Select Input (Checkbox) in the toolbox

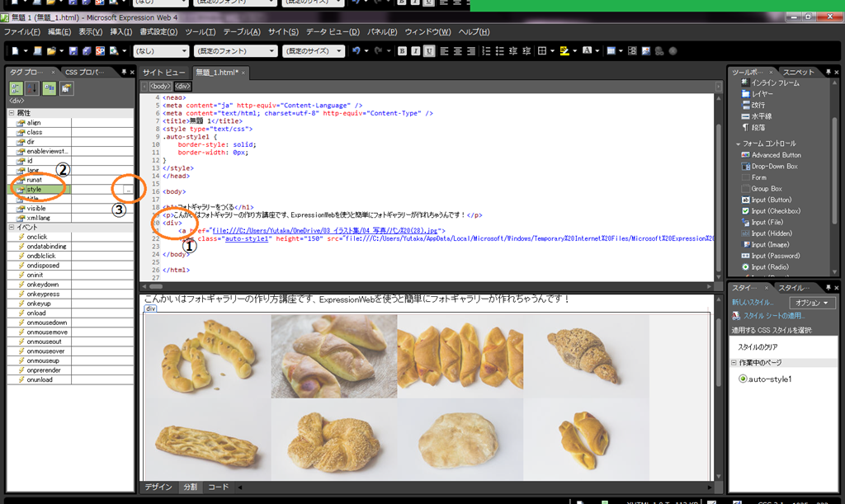tap(776, 211)
